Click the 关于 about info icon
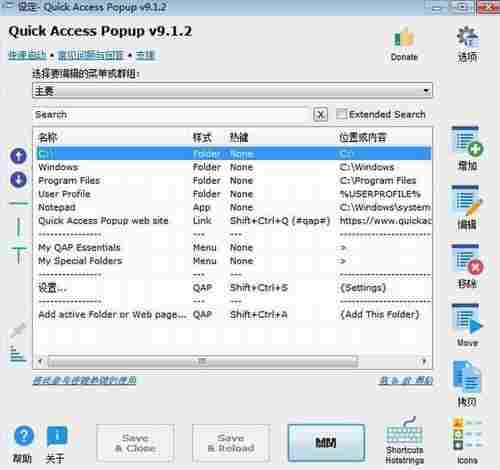Viewport: 500px width, 470px height. pos(57,436)
